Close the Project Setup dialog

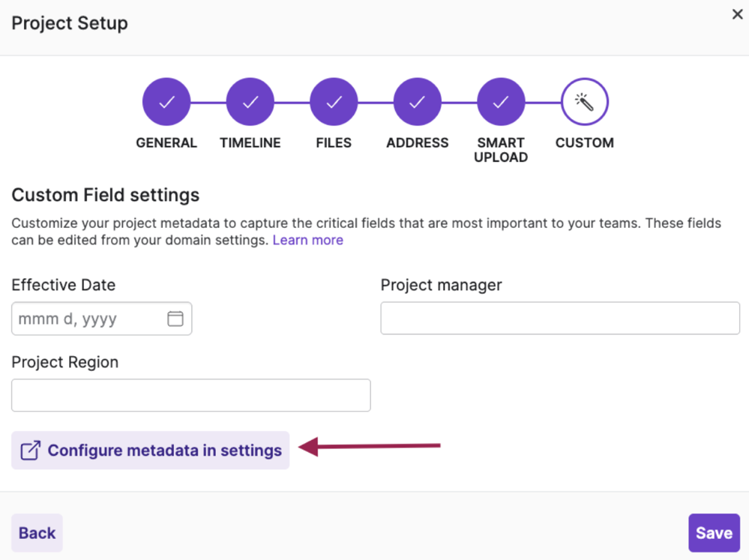(x=737, y=14)
